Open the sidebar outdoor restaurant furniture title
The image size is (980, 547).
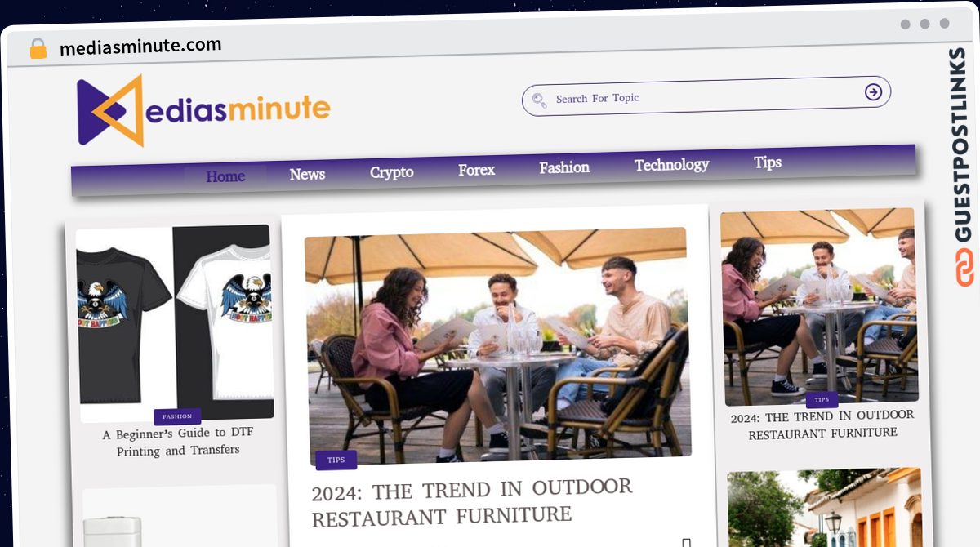pos(822,425)
